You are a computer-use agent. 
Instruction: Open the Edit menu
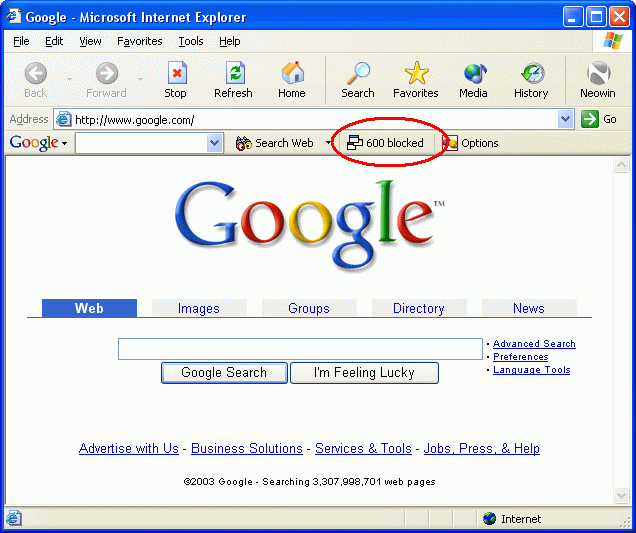[54, 41]
